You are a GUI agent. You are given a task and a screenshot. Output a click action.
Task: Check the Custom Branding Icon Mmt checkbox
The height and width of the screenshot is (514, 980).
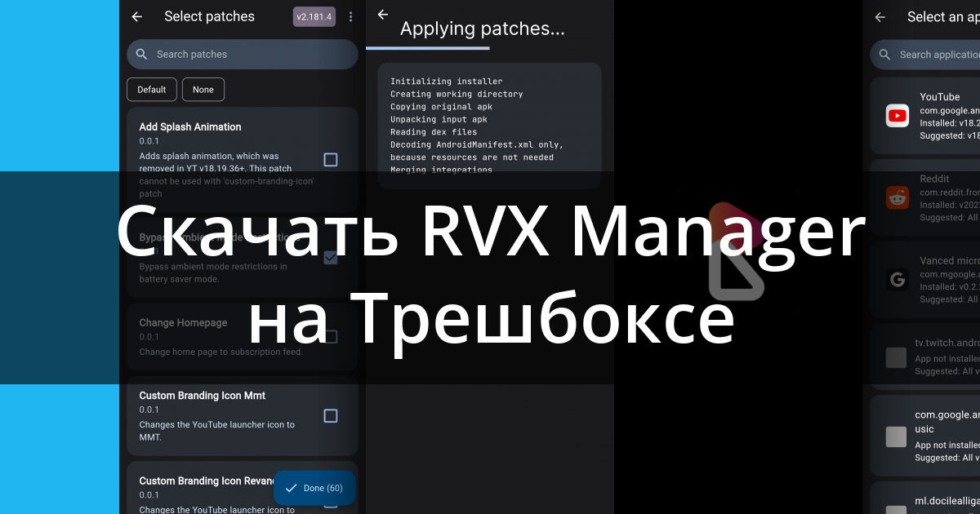(331, 416)
